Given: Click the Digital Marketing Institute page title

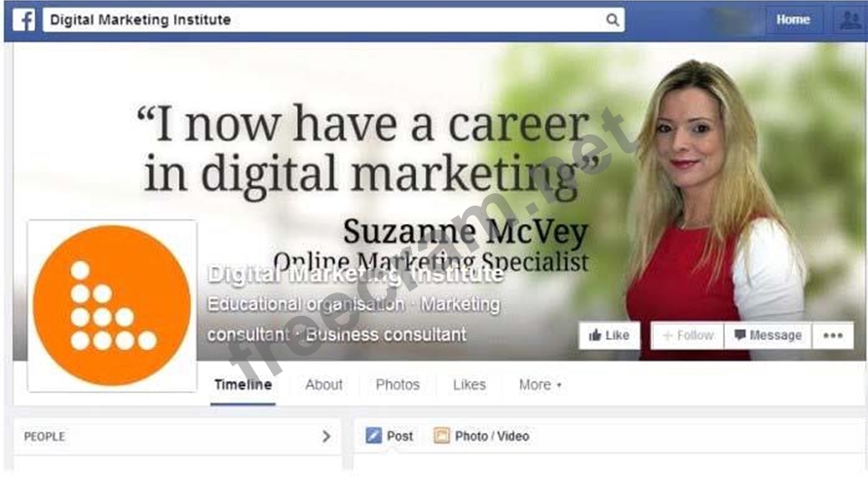Looking at the screenshot, I should [356, 274].
